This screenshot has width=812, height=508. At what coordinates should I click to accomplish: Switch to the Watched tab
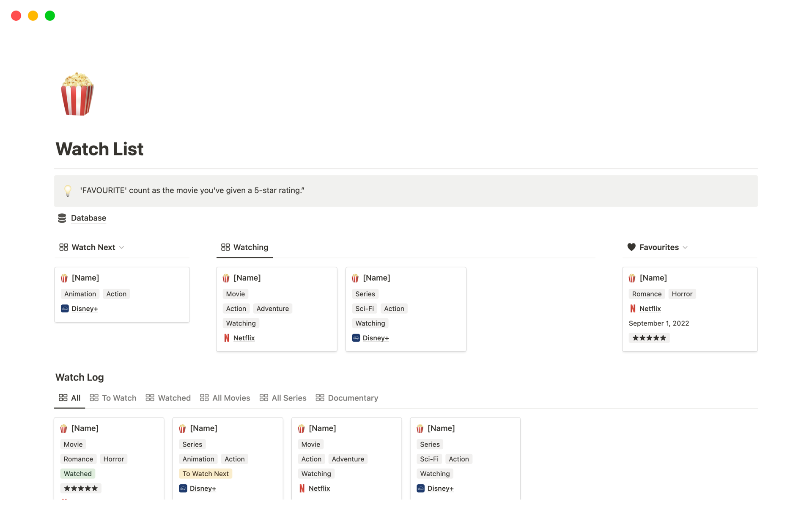pyautogui.click(x=168, y=398)
